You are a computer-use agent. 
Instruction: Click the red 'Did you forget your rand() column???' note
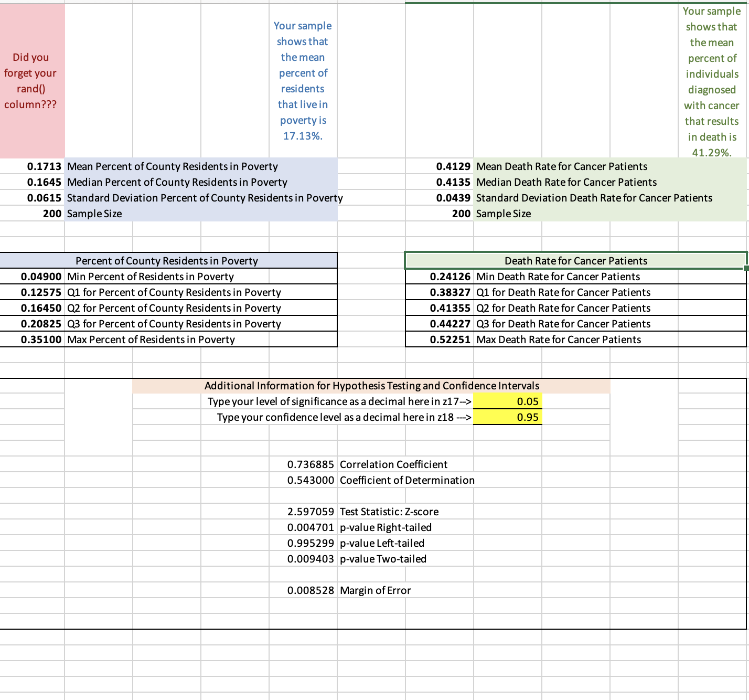30,81
